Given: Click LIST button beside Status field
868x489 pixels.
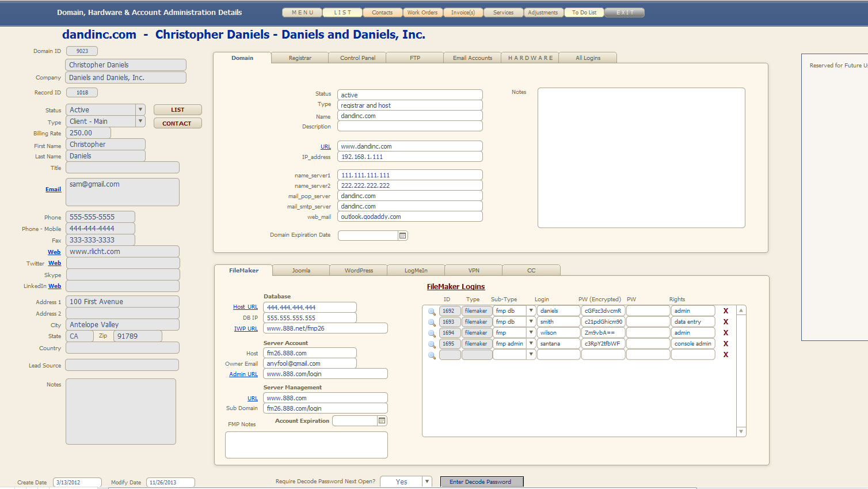Looking at the screenshot, I should pyautogui.click(x=177, y=109).
